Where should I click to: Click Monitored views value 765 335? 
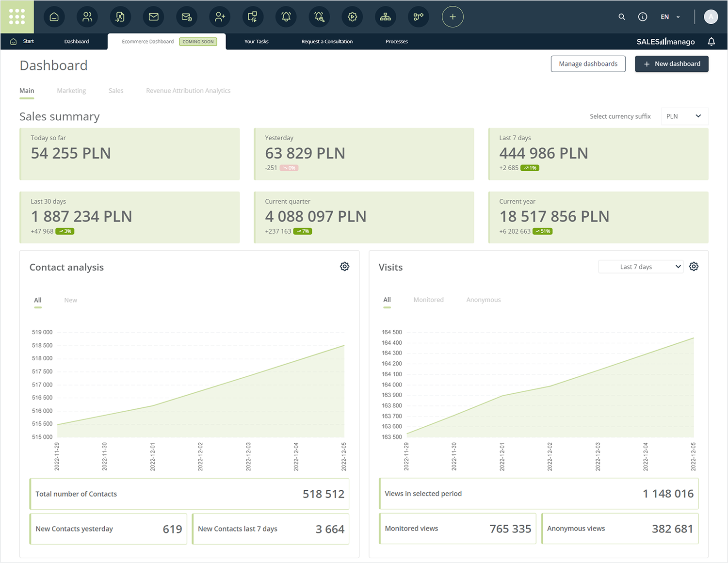[x=510, y=529]
